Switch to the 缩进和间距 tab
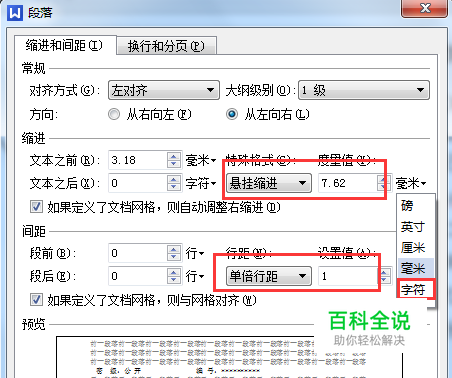452x378 pixels. [x=65, y=45]
